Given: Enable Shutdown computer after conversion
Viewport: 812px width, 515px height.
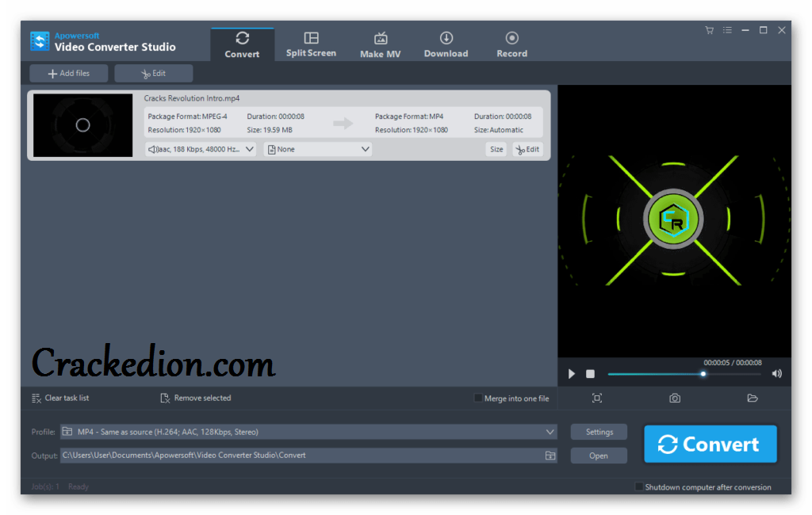Looking at the screenshot, I should 639,486.
